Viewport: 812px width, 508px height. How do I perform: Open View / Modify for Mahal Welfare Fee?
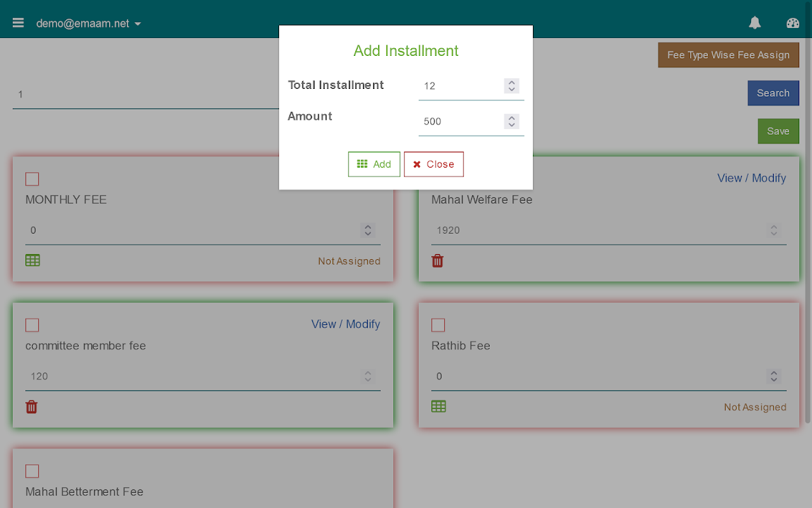click(x=751, y=178)
